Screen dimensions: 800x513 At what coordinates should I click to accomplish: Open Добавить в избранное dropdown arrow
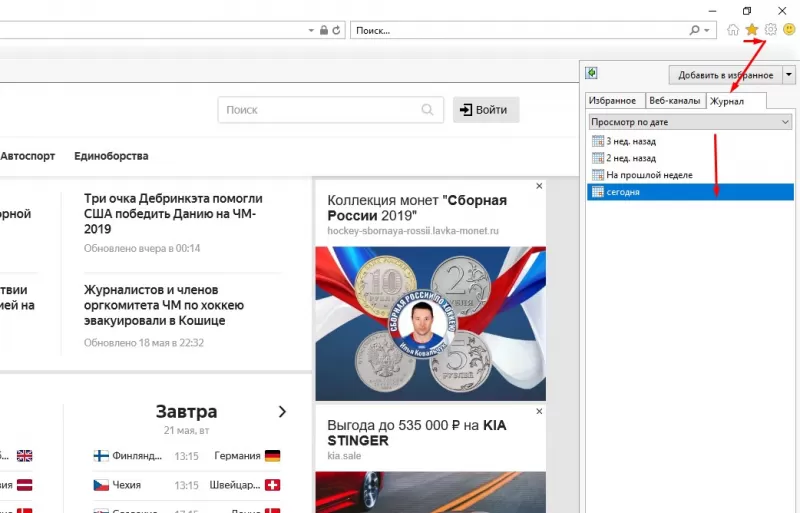click(x=788, y=75)
